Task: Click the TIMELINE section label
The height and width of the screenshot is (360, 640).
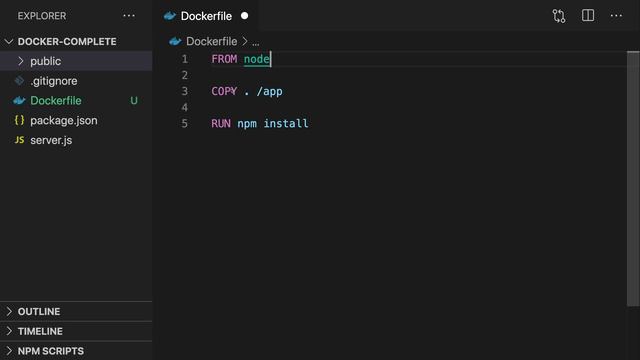Action: (x=40, y=331)
